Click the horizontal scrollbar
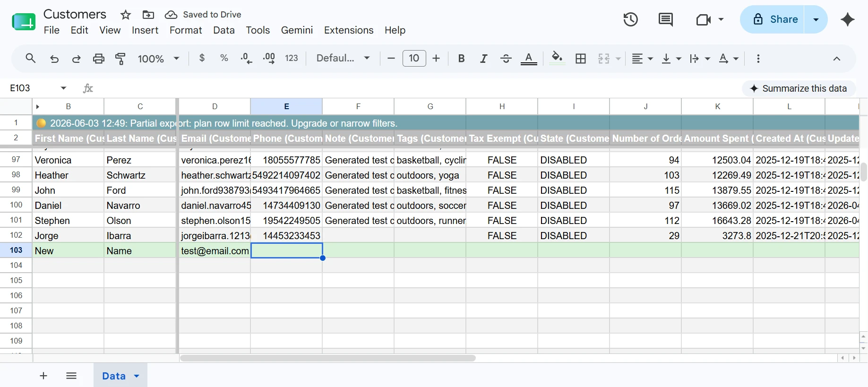868x387 pixels. coord(327,358)
